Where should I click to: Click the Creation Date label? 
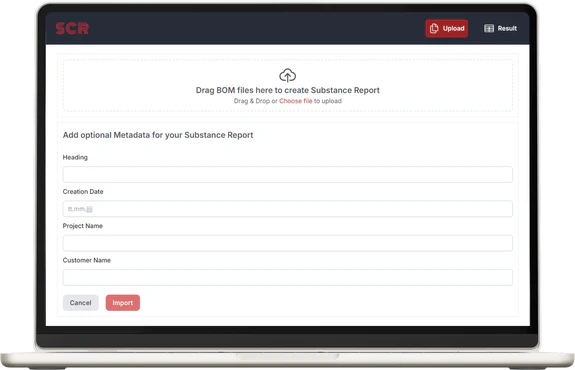[83, 191]
